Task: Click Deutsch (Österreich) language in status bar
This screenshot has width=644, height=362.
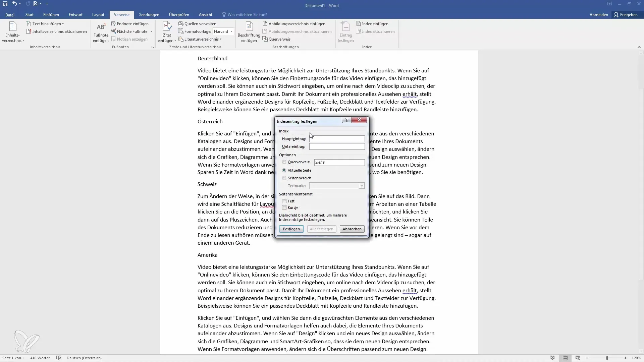Action: pyautogui.click(x=84, y=358)
